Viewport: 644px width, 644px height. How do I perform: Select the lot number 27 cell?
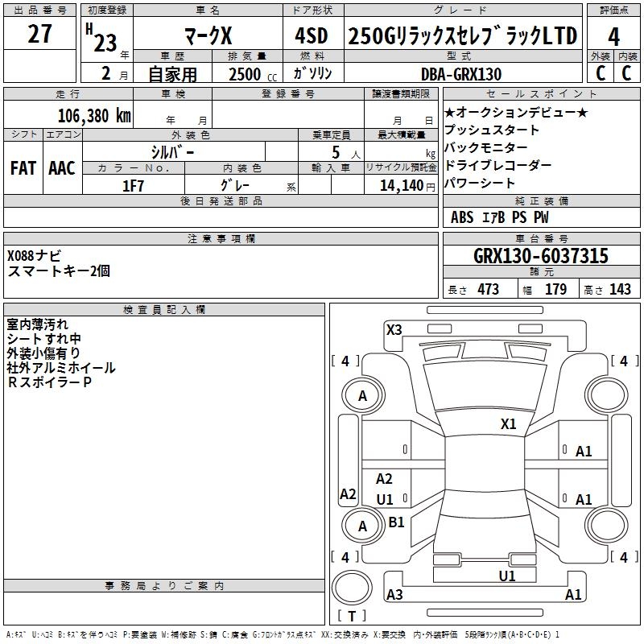40,35
